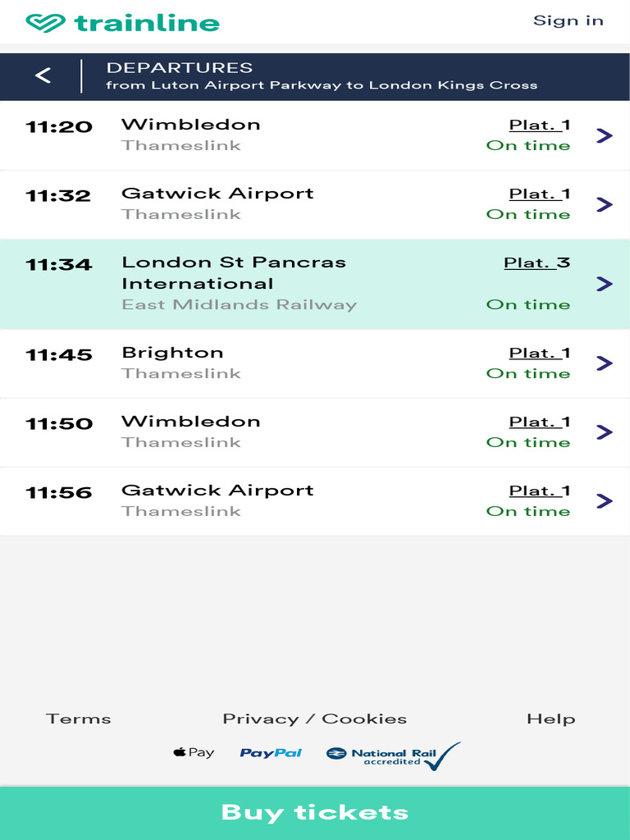Tap the Apple Pay icon

[194, 753]
